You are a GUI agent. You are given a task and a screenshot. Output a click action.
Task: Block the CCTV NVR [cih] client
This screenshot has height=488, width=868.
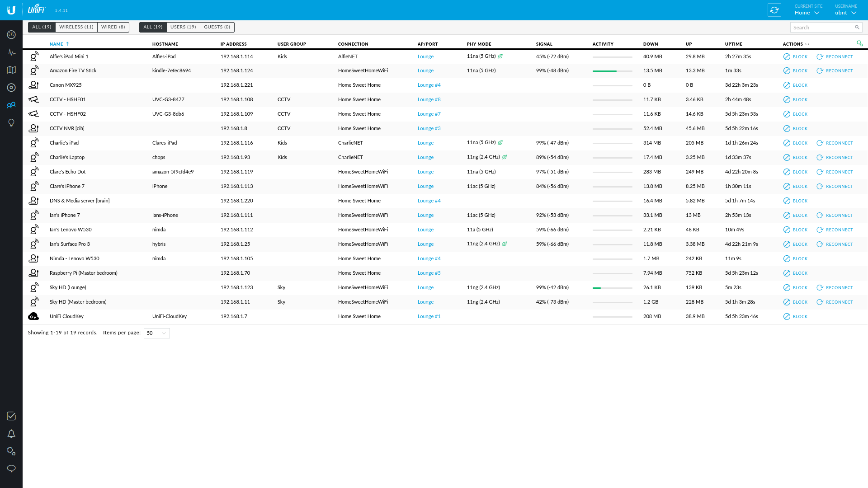click(795, 129)
